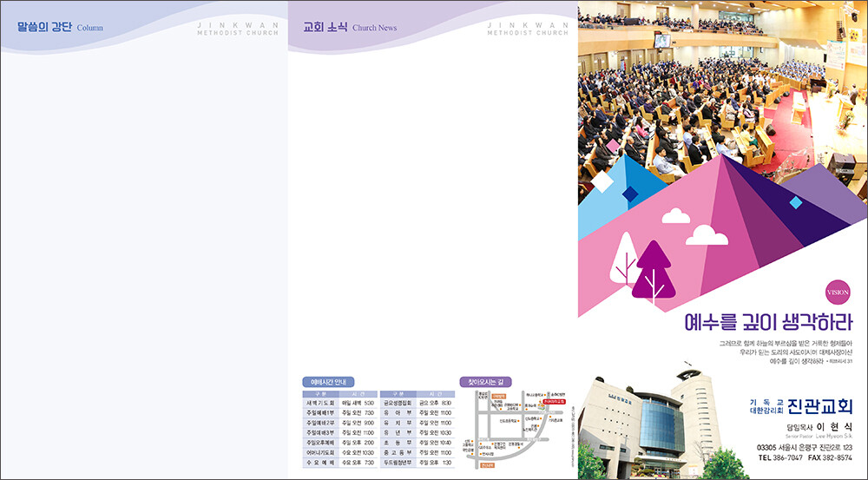Viewport: 868px width, 480px height.
Task: Click the 수요예배 row in the schedule
Action: click(x=339, y=464)
